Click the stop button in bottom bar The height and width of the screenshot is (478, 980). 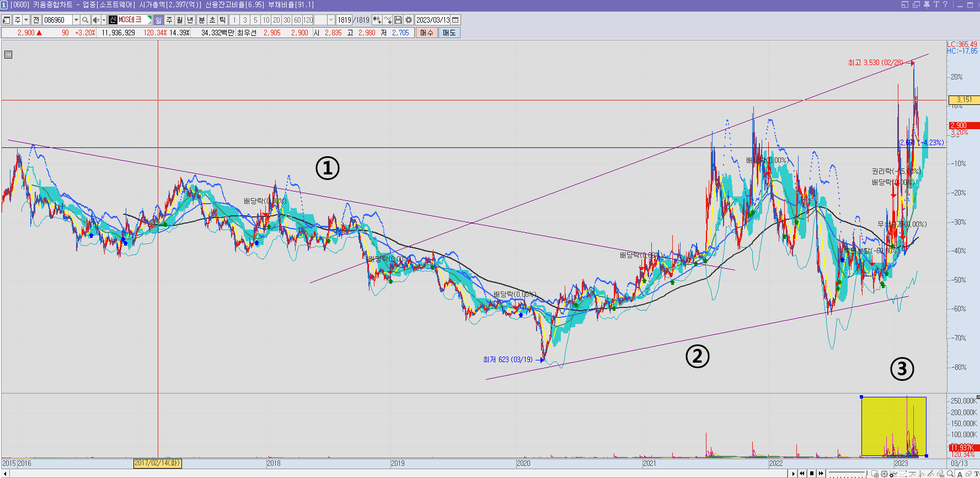point(812,474)
